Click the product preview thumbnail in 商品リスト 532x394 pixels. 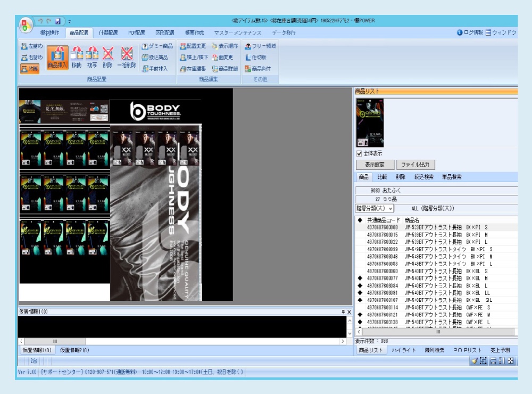pyautogui.click(x=370, y=122)
